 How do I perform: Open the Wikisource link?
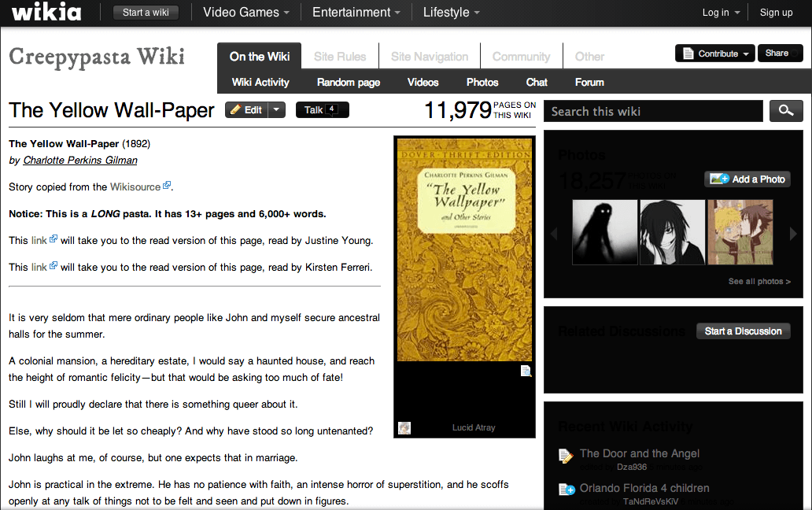click(x=135, y=187)
